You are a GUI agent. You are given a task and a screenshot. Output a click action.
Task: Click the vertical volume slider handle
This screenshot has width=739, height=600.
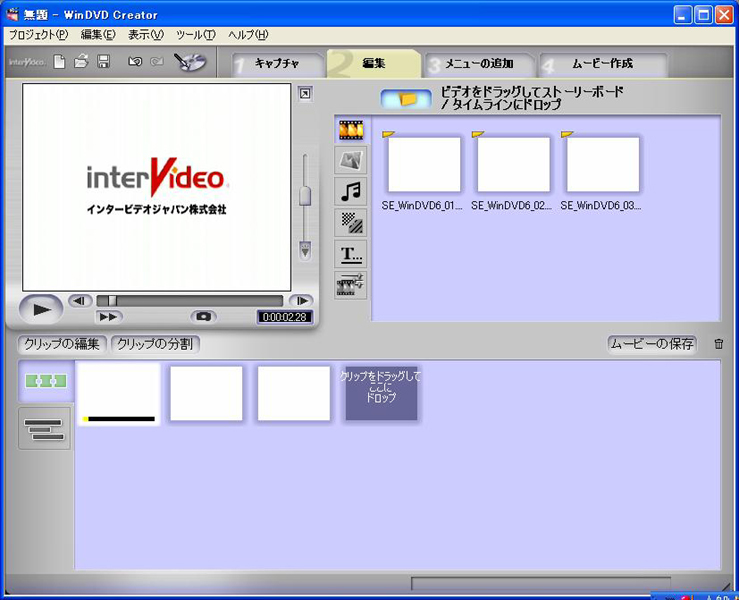tap(306, 194)
